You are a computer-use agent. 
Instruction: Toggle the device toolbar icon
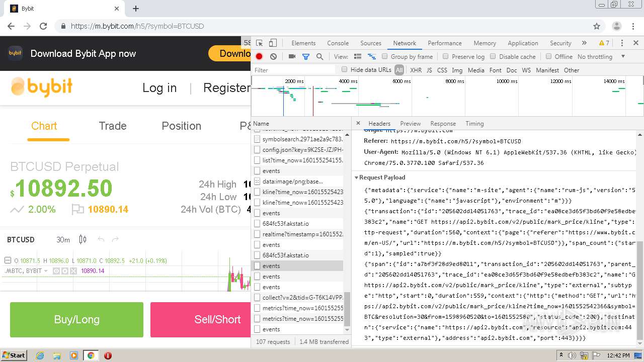(x=273, y=43)
